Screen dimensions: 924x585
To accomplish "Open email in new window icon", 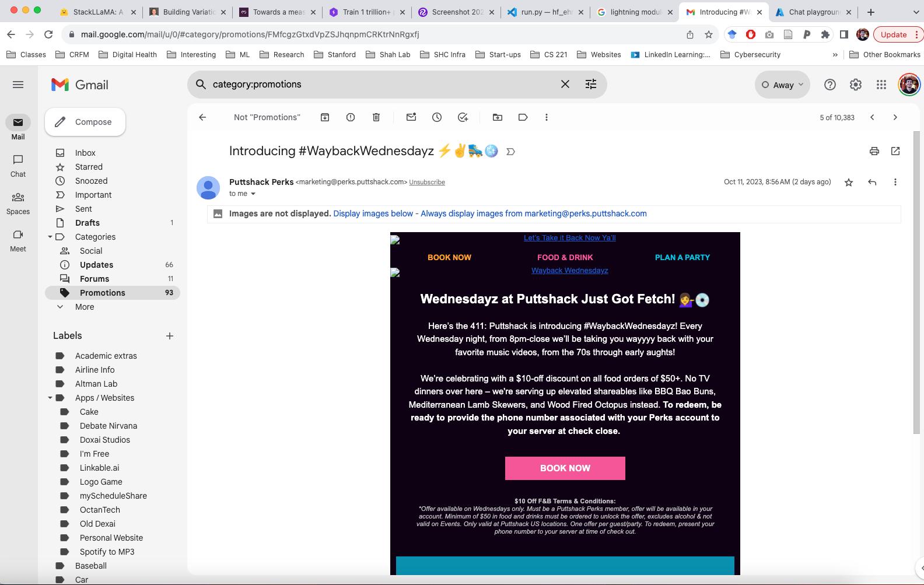I will pos(895,151).
